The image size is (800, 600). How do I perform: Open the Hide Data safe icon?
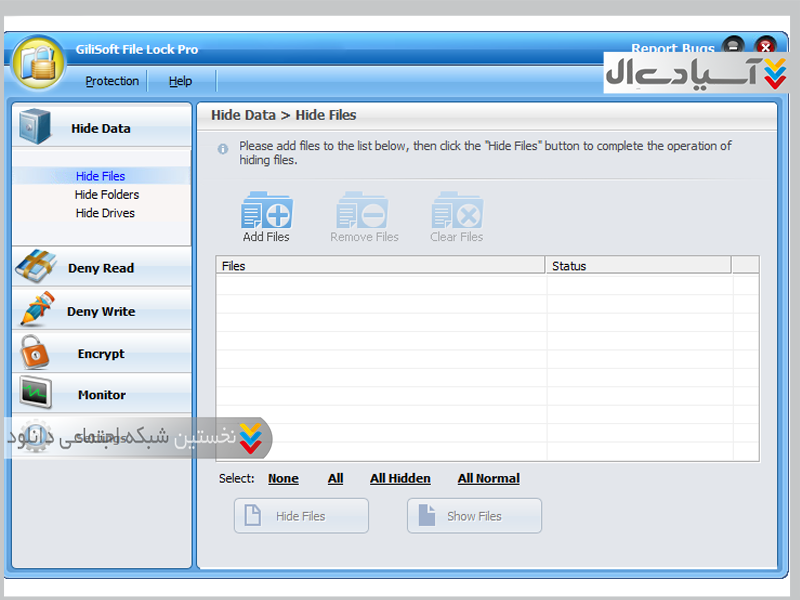[34, 128]
